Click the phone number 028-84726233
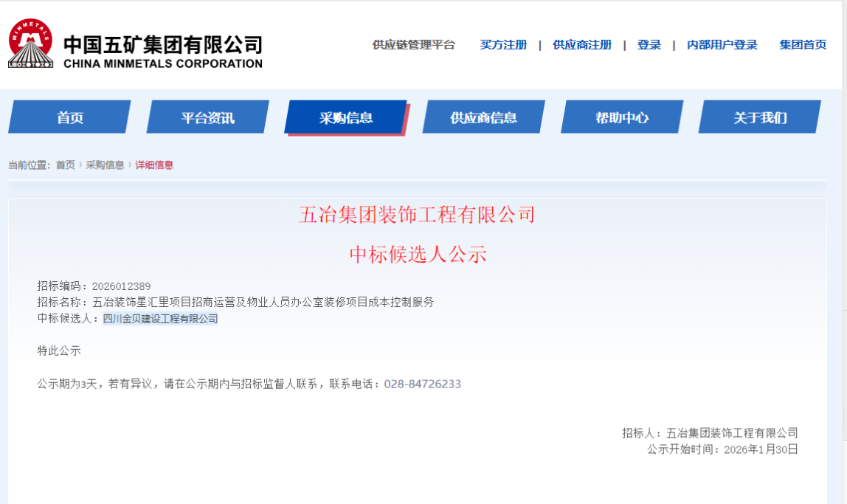The image size is (847, 504). (423, 384)
